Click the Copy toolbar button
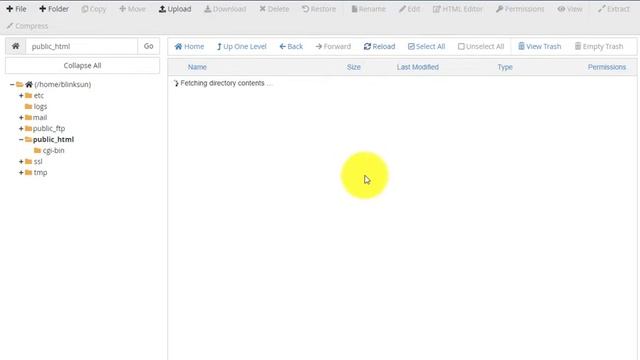The width and height of the screenshot is (640, 360). pos(93,9)
